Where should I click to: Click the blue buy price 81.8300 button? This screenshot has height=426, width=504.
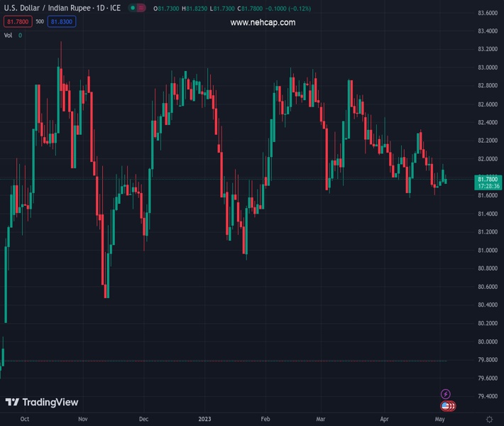click(x=62, y=21)
